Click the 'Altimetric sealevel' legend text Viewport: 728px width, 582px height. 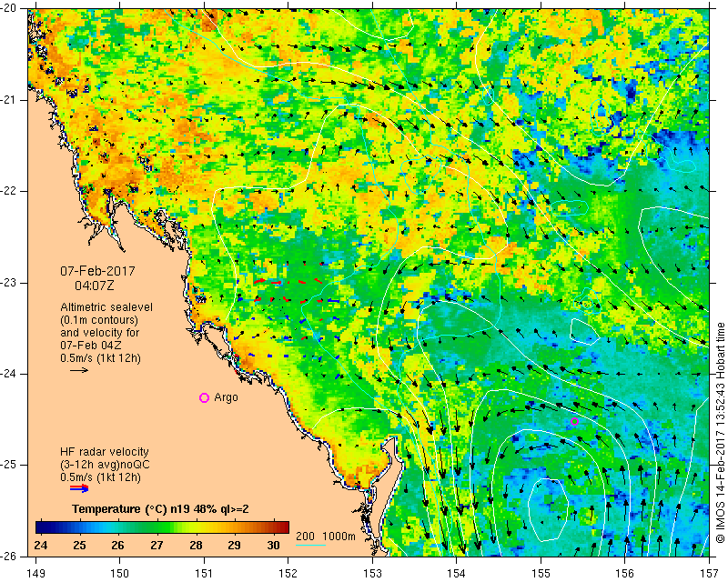tap(106, 307)
